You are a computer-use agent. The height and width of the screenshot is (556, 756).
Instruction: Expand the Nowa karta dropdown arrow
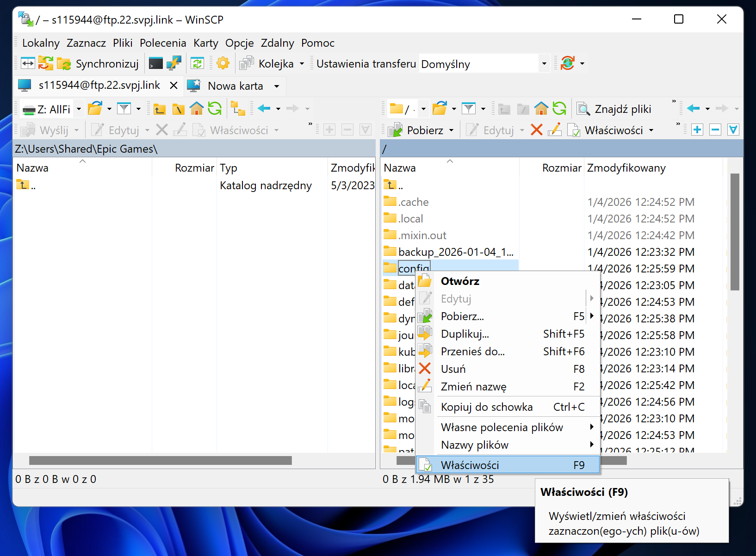(x=277, y=86)
